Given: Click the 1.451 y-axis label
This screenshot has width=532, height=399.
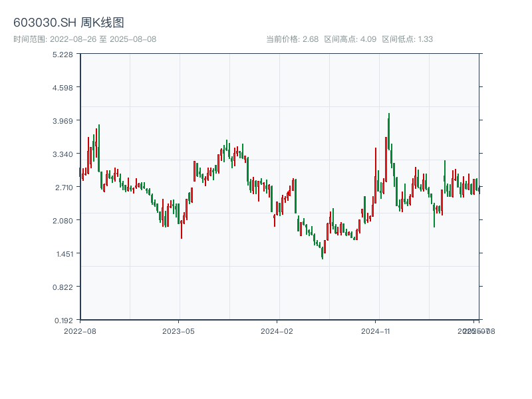Looking at the screenshot, I should [65, 254].
